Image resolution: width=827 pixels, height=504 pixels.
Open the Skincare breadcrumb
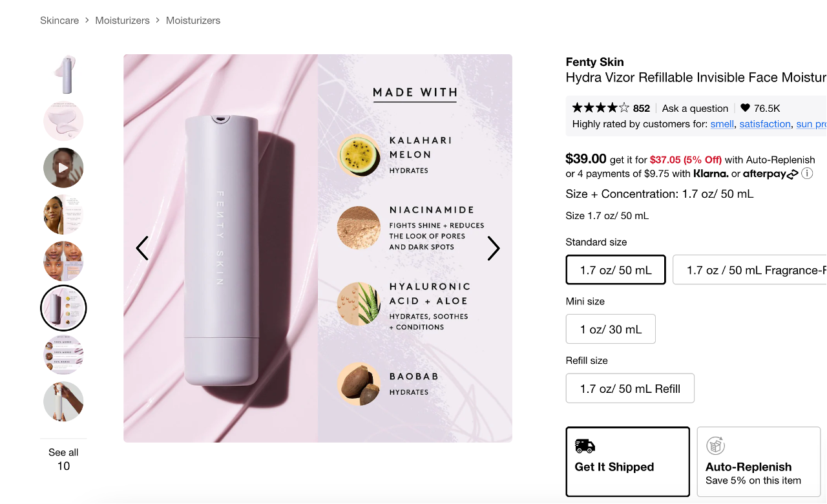[59, 21]
